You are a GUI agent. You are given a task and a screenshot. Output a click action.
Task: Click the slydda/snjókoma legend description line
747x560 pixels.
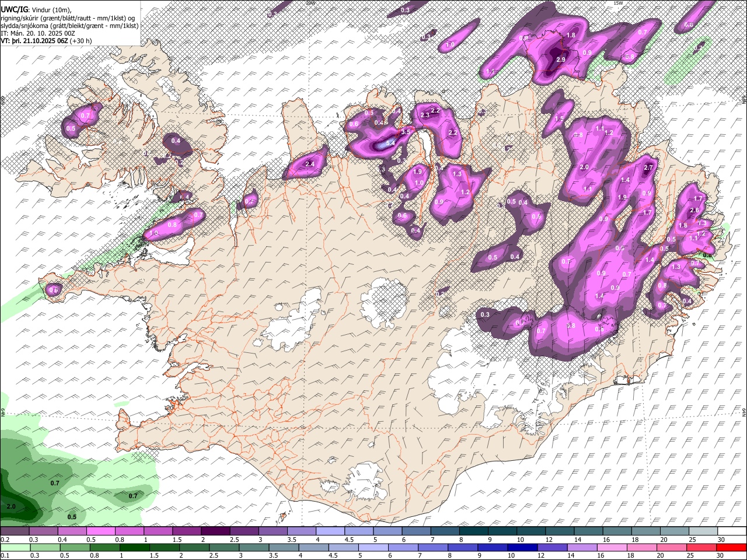(x=69, y=26)
